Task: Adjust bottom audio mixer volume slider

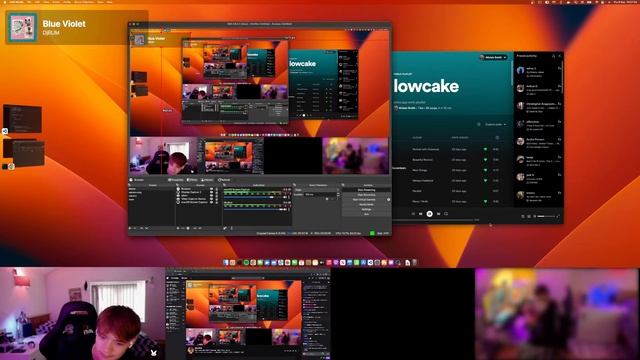Action: point(253,209)
